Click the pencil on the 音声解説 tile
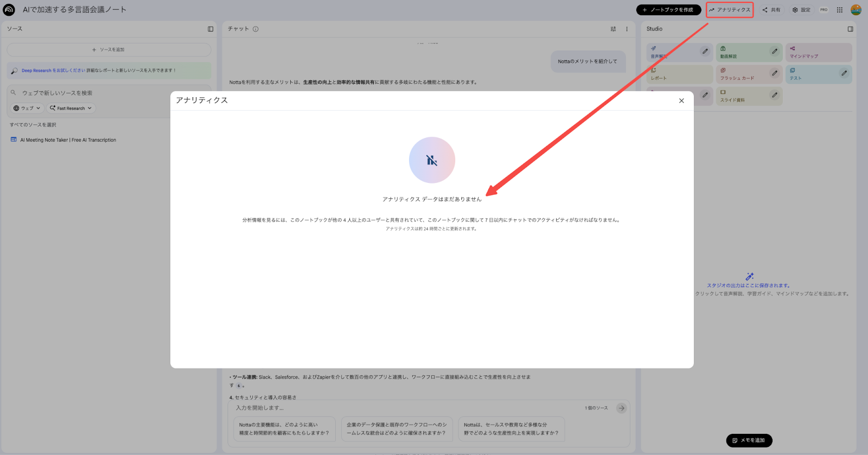The height and width of the screenshot is (455, 868). click(705, 52)
